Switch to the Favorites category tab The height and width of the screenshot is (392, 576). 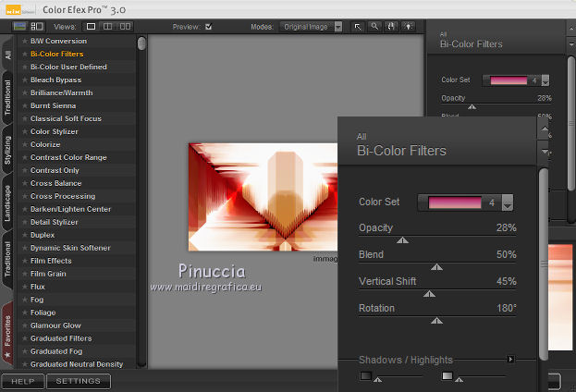tap(7, 335)
